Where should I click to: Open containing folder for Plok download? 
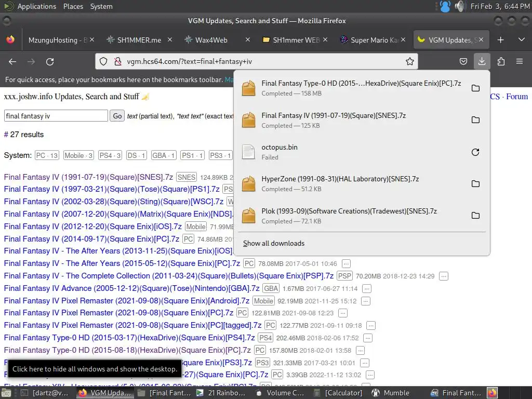[475, 216]
